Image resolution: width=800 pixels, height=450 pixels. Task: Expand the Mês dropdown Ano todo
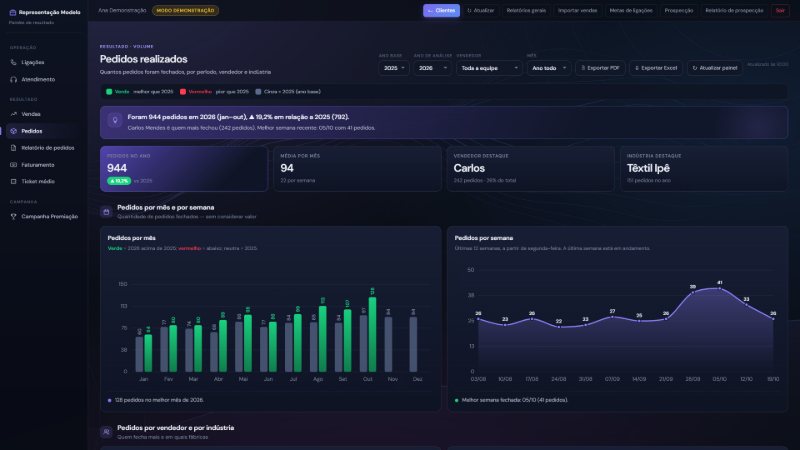tap(549, 68)
